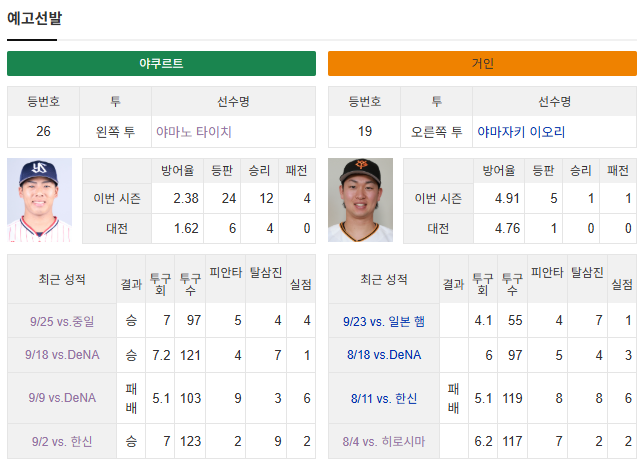Screen dimensions: 641x465
Task: Open the 9/25 vs.중일 game link
Action: point(62,321)
